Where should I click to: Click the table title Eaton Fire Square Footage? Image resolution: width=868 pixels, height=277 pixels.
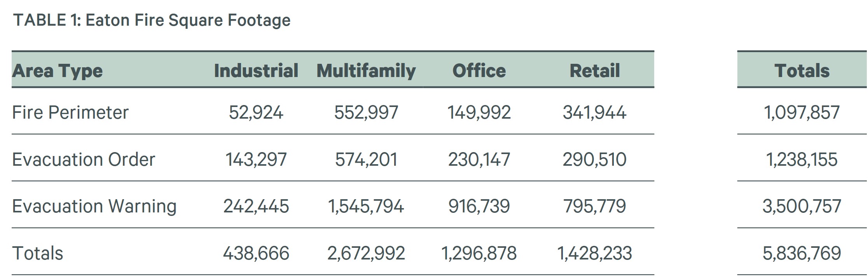point(152,20)
